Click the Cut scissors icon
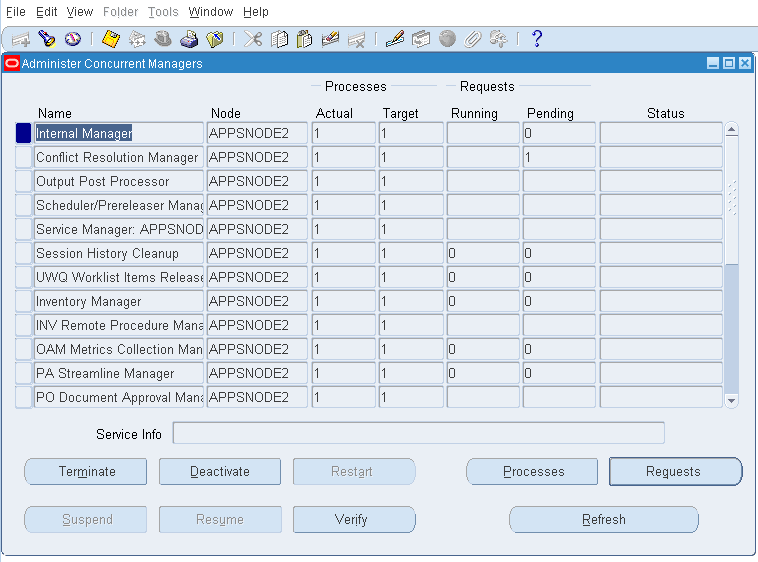This screenshot has width=758, height=562. pos(254,39)
